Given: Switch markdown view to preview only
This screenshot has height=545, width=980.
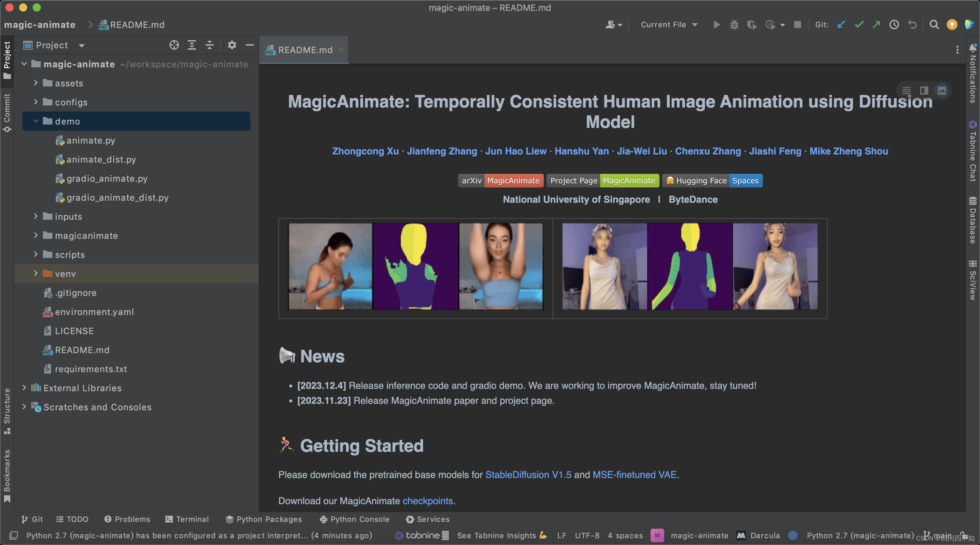Looking at the screenshot, I should click(942, 90).
